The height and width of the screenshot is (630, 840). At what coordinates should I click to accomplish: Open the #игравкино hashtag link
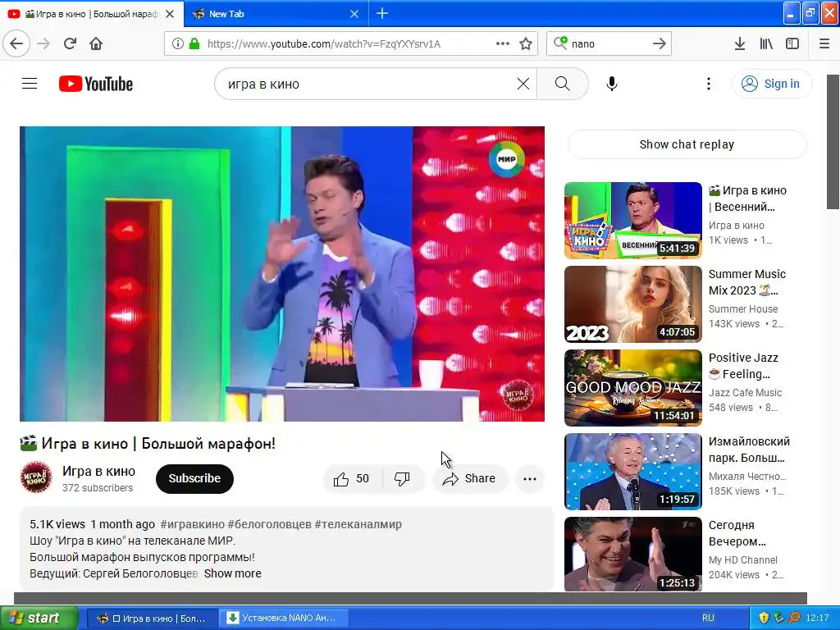pyautogui.click(x=192, y=524)
